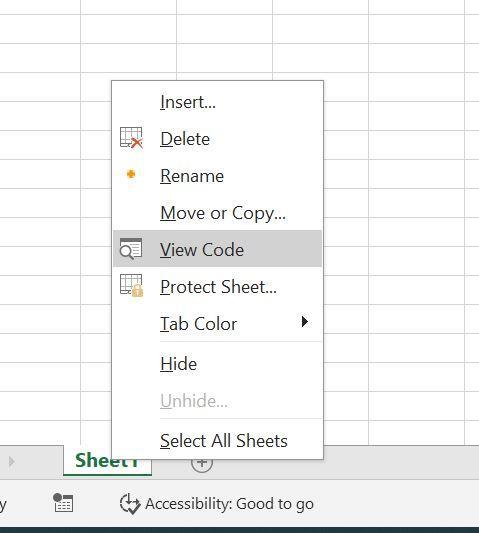The image size is (479, 533).
Task: Click the sheet tab scroll right arrow
Action: 12,462
